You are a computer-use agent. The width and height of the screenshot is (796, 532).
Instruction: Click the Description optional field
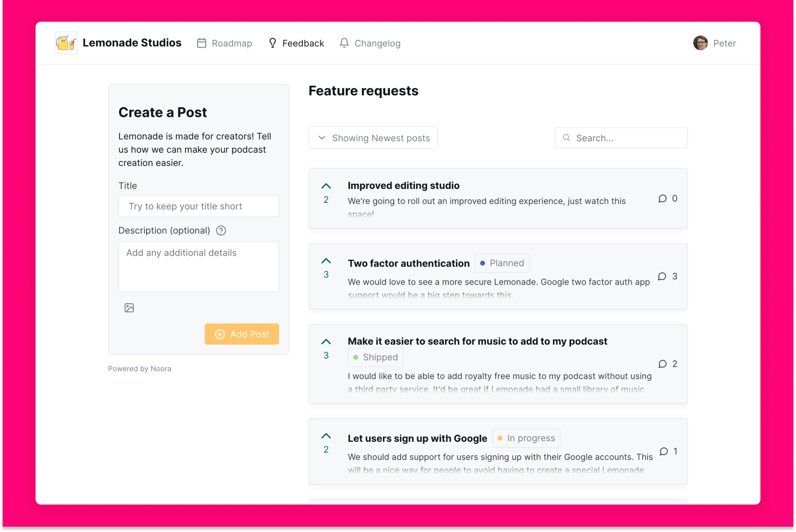(198, 266)
